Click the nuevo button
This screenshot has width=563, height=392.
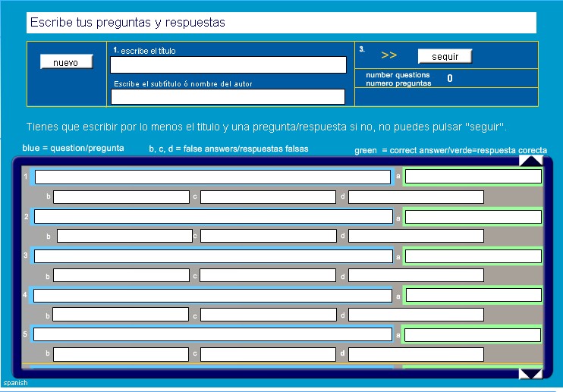(x=67, y=61)
